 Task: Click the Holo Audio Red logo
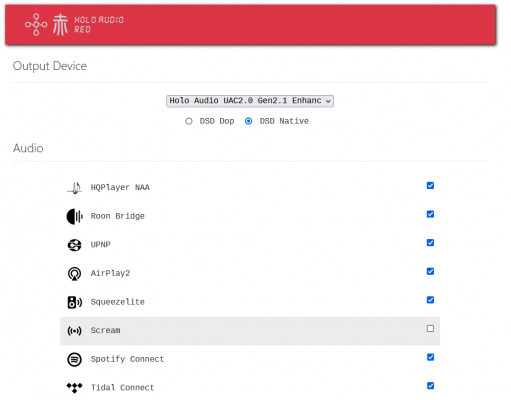(x=74, y=24)
